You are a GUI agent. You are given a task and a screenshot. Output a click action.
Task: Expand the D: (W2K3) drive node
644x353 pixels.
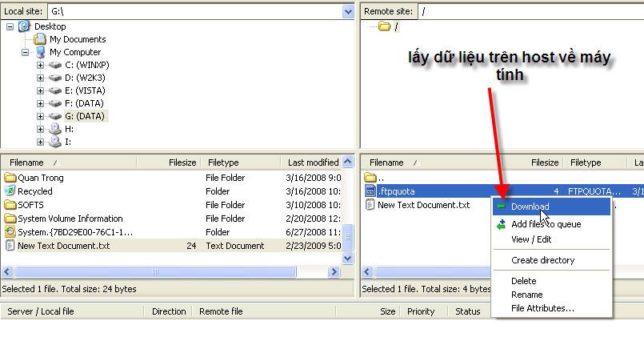coord(40,78)
